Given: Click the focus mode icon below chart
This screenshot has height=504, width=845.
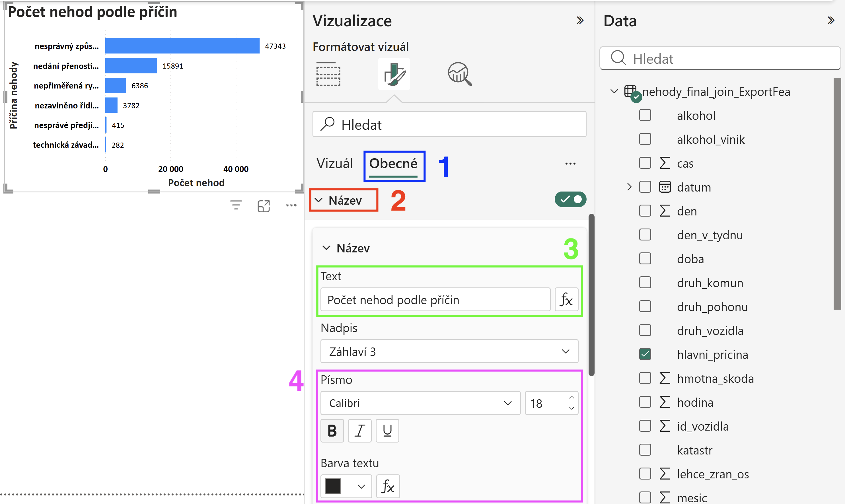Looking at the screenshot, I should (264, 206).
